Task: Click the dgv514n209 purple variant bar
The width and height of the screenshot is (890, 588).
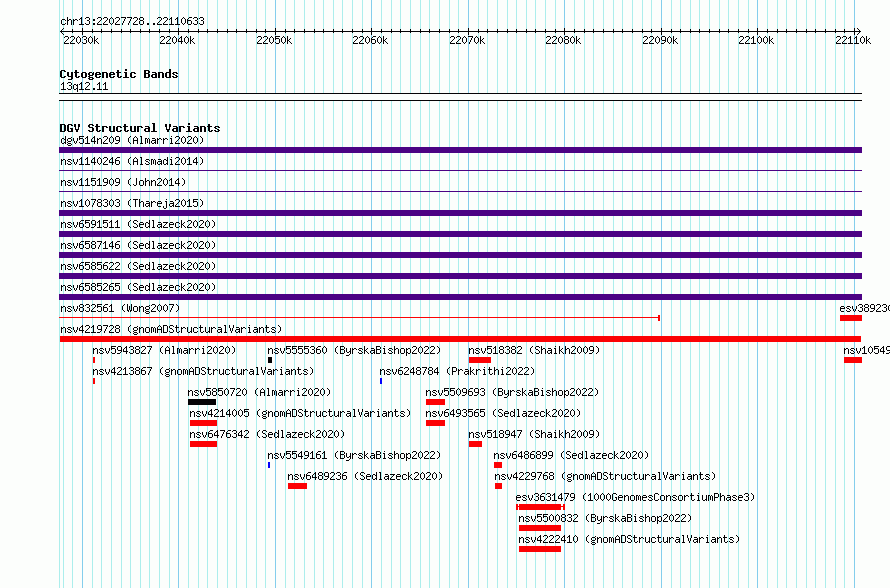Action: point(460,150)
